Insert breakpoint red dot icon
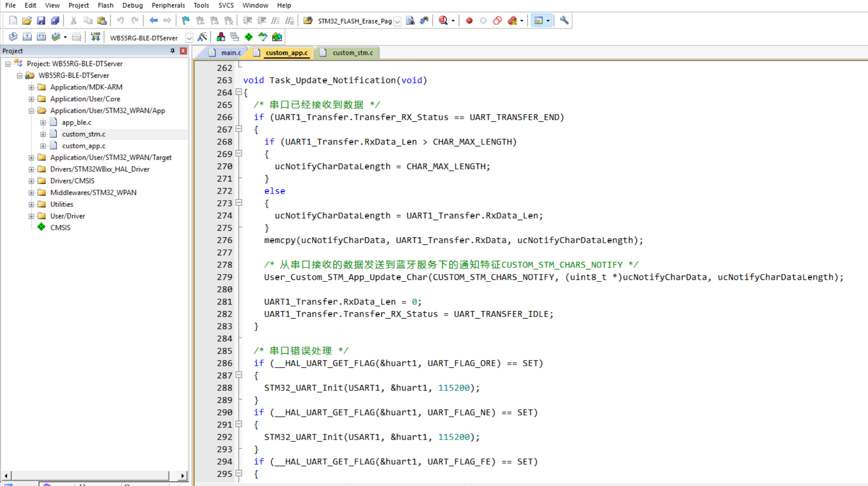 click(x=469, y=20)
